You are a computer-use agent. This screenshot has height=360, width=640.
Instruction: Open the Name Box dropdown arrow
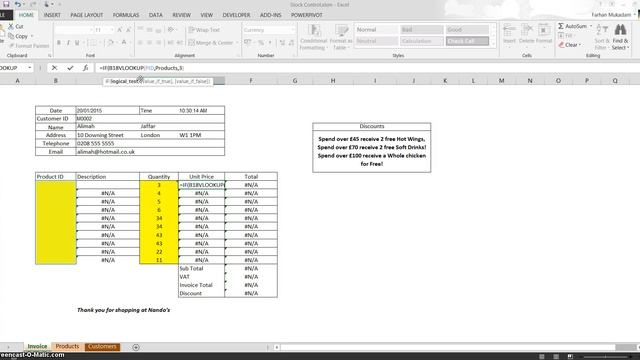tap(30, 68)
